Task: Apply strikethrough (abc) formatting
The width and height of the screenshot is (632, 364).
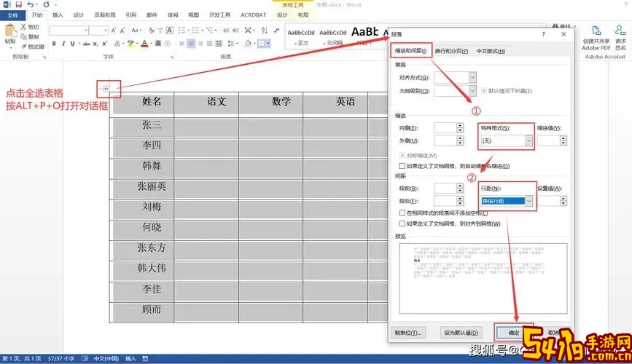Action: (x=86, y=44)
